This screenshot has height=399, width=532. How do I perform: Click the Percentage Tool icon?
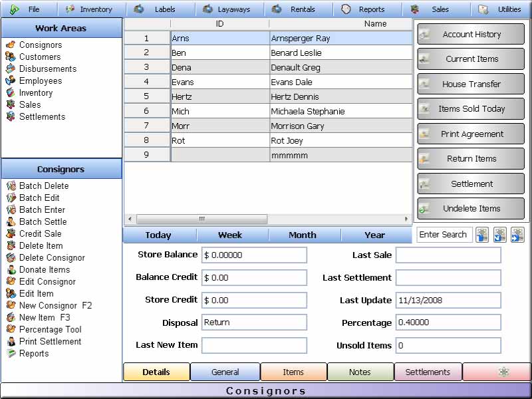pos(11,329)
